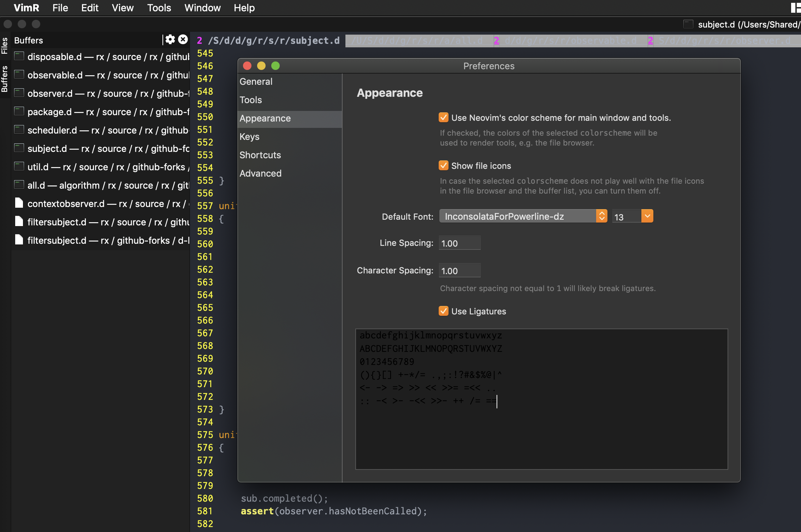Click the Line Spacing input field
Screen dimensions: 801x532
pos(459,243)
